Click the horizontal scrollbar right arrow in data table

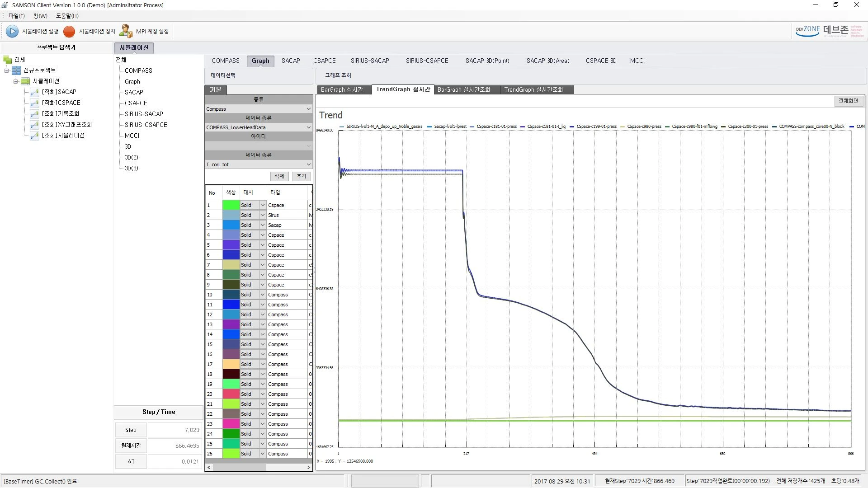point(309,467)
